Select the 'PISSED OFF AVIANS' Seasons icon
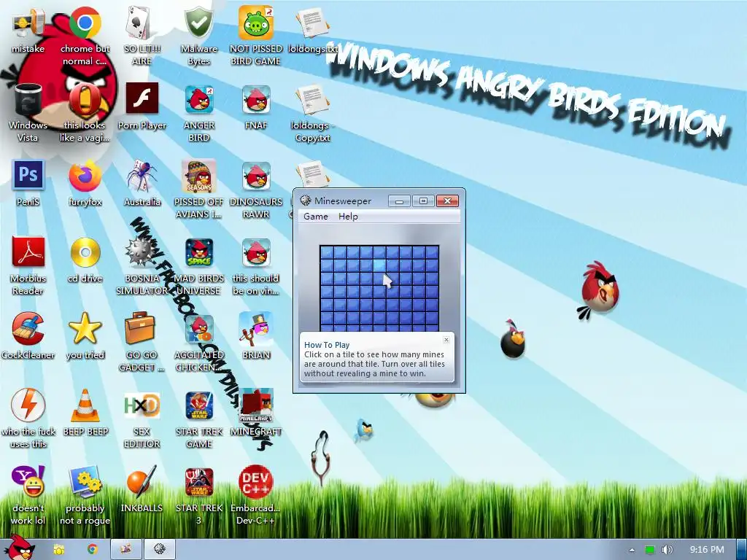The height and width of the screenshot is (560, 747). pyautogui.click(x=199, y=176)
